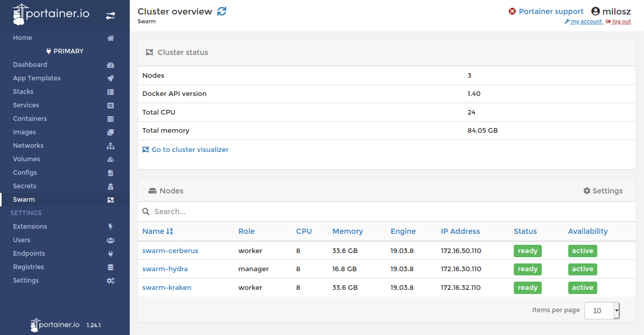This screenshot has width=644, height=335.
Task: Navigate to Services
Action: (26, 105)
